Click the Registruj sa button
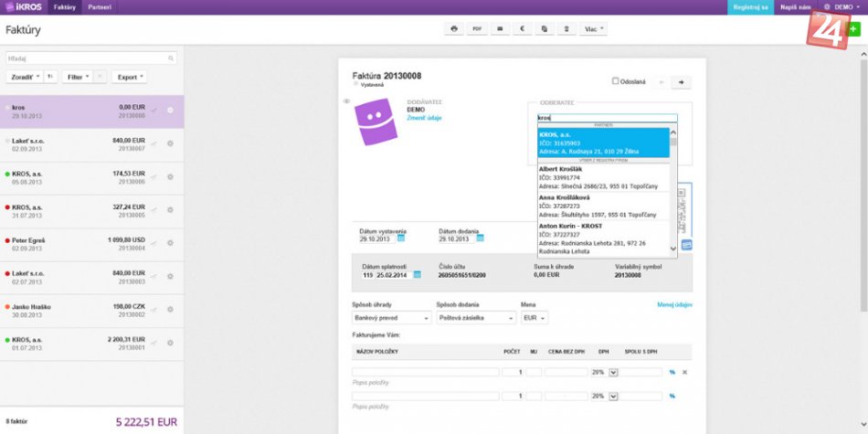This screenshot has width=868, height=434. [x=748, y=6]
